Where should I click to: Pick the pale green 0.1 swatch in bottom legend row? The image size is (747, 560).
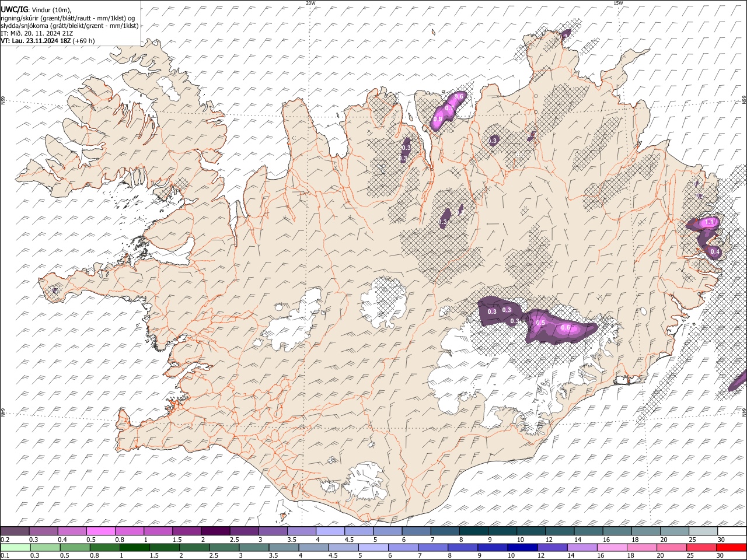tap(15, 547)
